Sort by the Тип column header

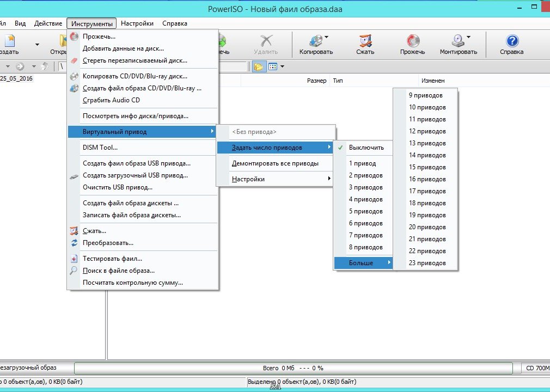click(374, 81)
